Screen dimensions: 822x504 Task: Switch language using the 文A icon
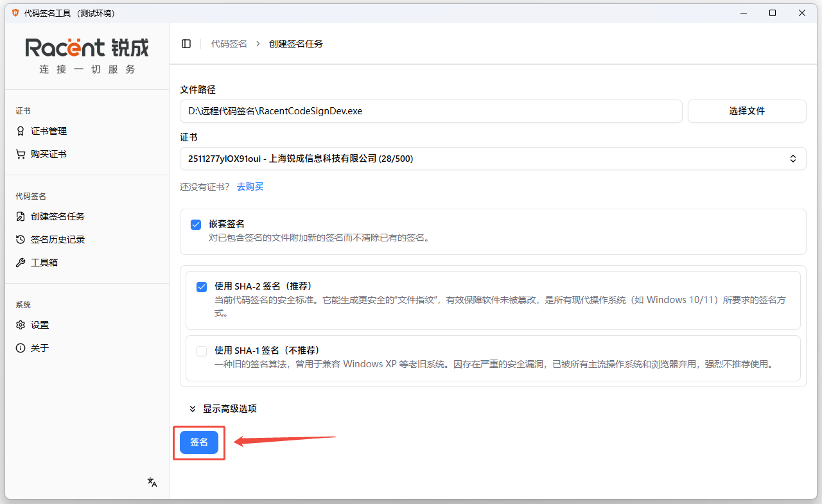(x=152, y=482)
